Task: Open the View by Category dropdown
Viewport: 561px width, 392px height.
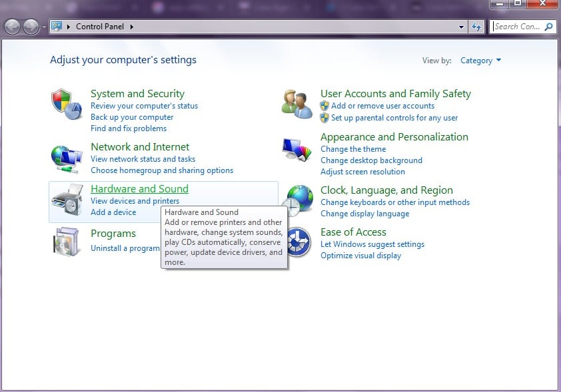Action: point(480,61)
